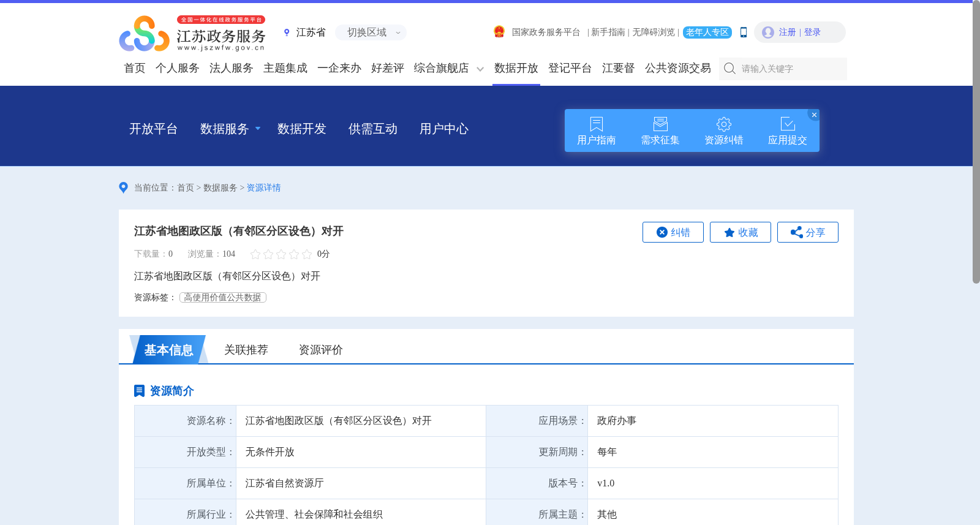Click the 老年人专区 badge
980x525 pixels.
click(x=707, y=32)
